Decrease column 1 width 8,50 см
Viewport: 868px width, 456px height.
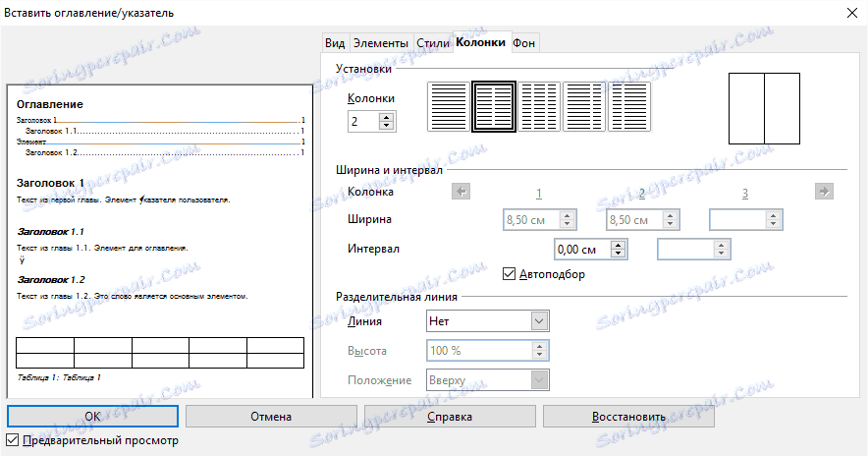[567, 224]
